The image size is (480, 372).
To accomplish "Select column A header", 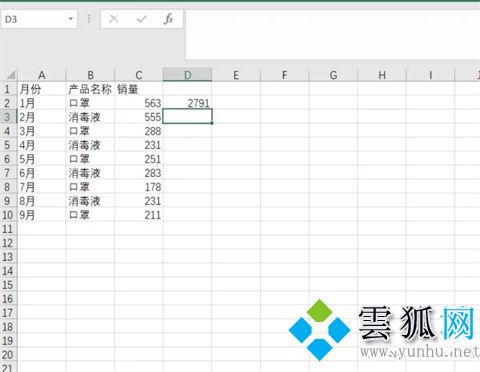I will click(x=41, y=75).
